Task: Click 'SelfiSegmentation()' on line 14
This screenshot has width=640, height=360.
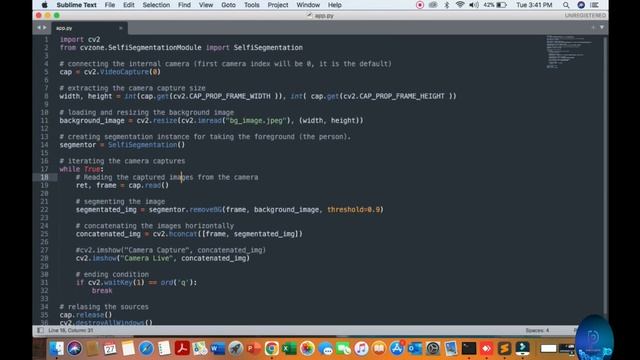Action: [x=146, y=145]
